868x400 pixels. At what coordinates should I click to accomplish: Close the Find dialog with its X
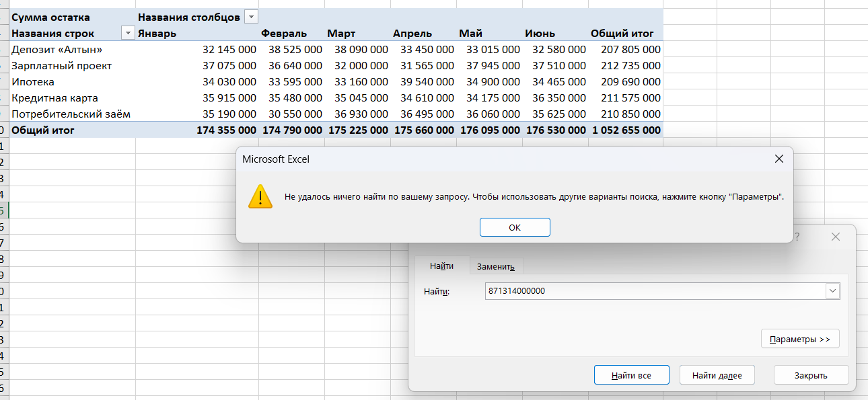point(836,237)
